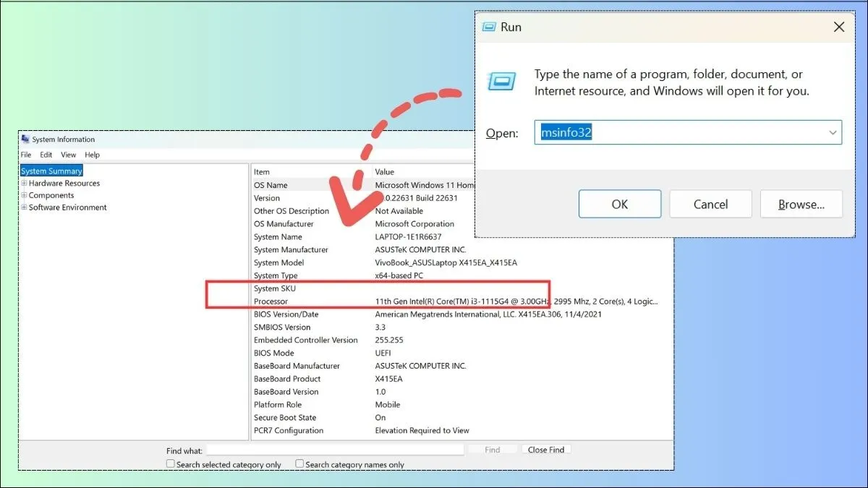Open the Help menu
Image resolution: width=868 pixels, height=488 pixels.
tap(92, 155)
